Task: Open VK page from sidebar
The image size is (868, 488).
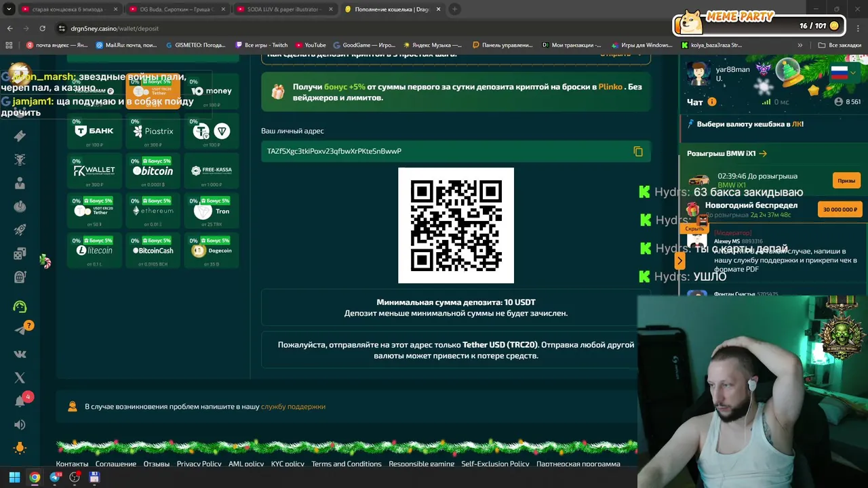Action: [x=20, y=354]
